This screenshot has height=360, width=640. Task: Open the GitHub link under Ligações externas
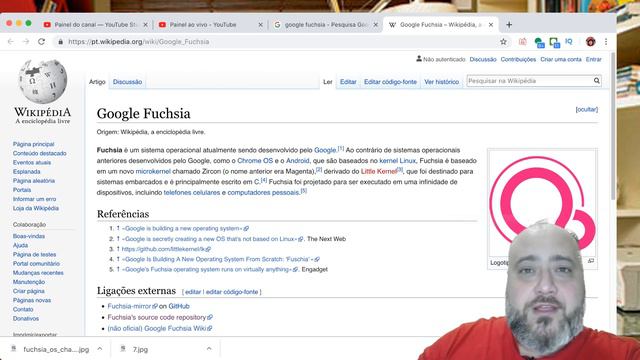179,306
